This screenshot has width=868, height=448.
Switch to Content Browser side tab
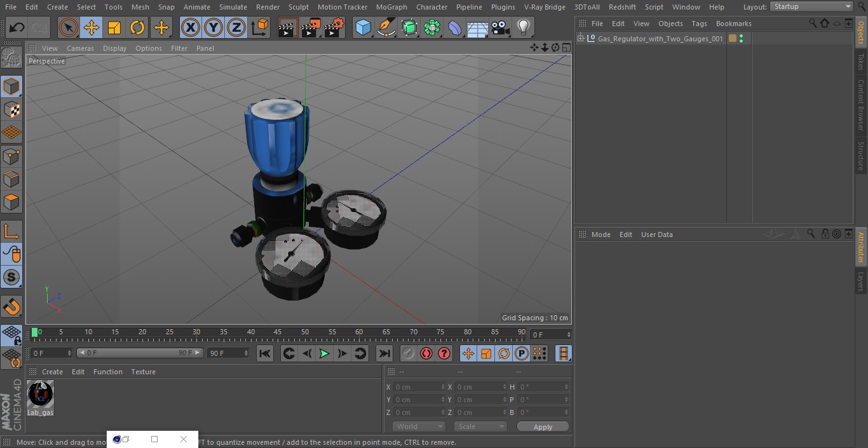(x=861, y=105)
